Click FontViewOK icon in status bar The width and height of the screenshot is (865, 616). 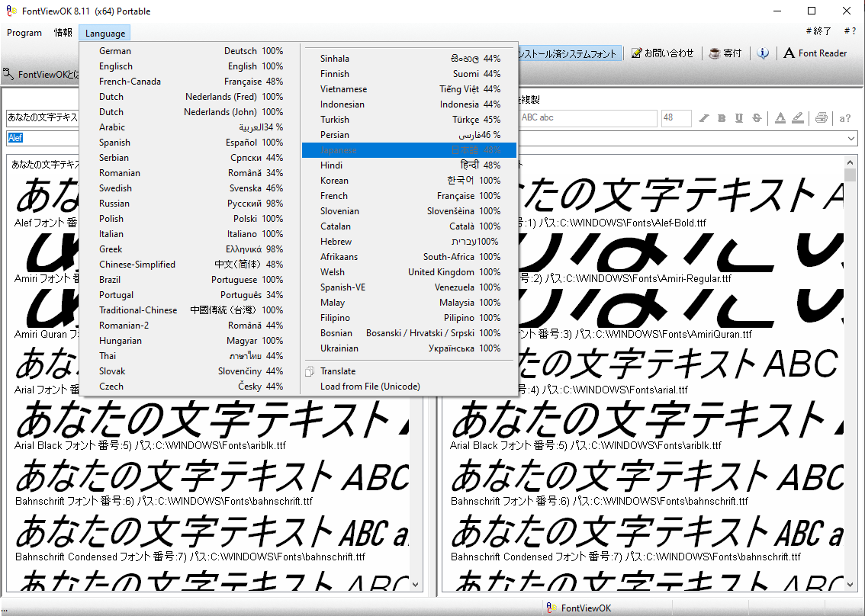[x=551, y=608]
